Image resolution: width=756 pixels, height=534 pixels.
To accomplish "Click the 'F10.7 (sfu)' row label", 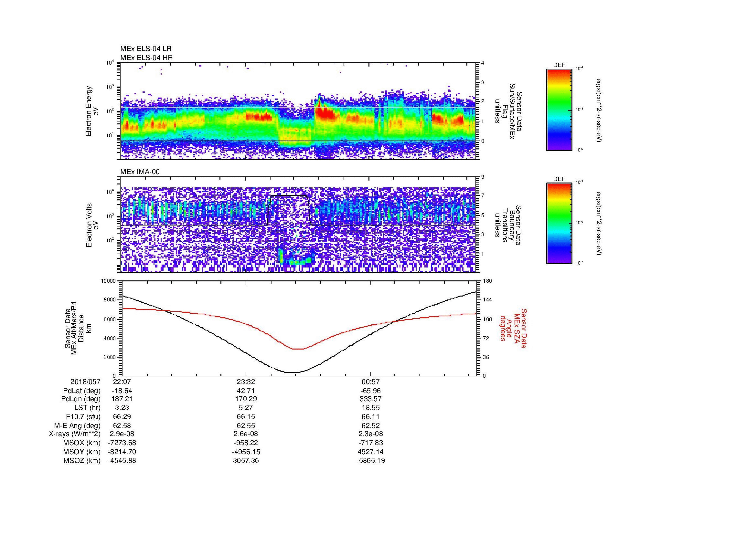I will pyautogui.click(x=83, y=416).
